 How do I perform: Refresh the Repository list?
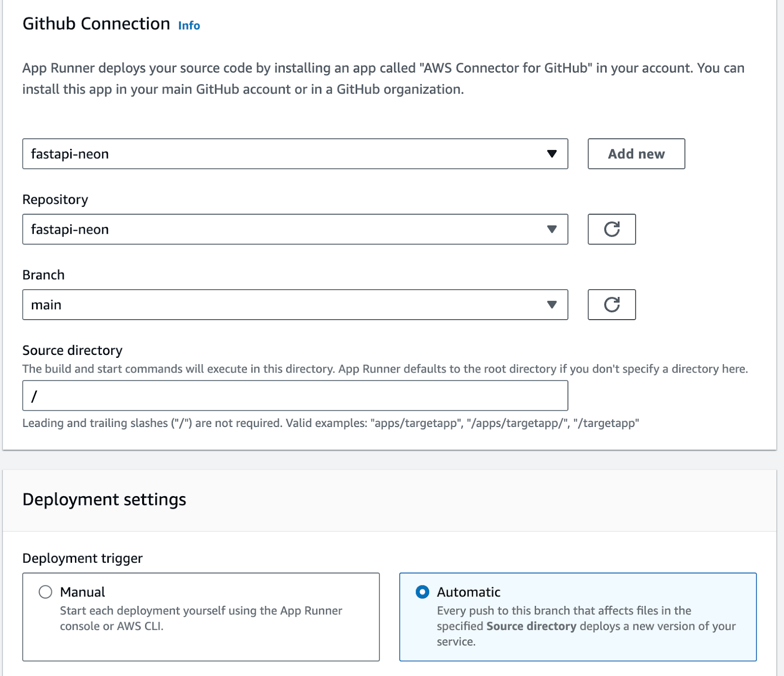tap(611, 229)
